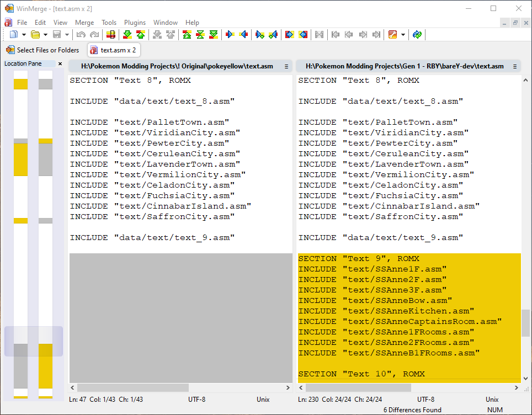This screenshot has width=532, height=415.
Task: Click the Refresh green arrows icon
Action: pos(417,35)
